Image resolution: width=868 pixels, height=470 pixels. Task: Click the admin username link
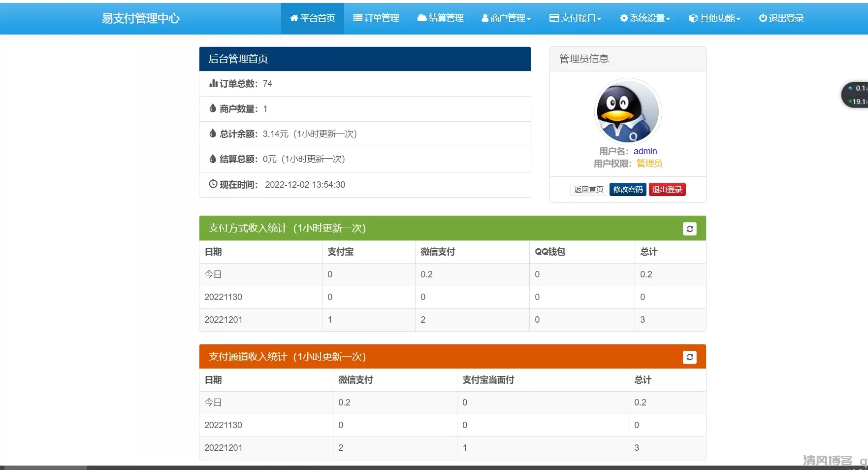[x=645, y=151]
